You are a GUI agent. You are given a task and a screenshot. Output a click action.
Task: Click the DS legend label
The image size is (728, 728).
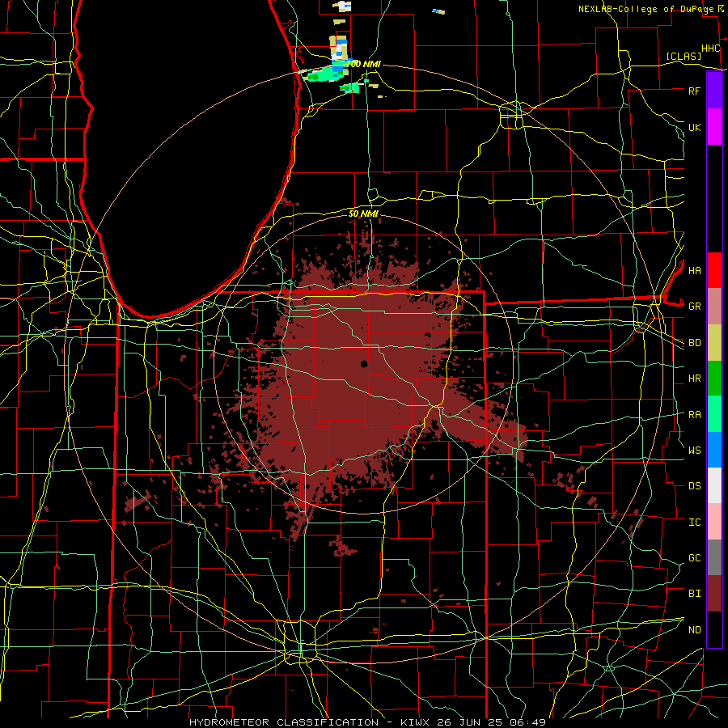point(694,485)
